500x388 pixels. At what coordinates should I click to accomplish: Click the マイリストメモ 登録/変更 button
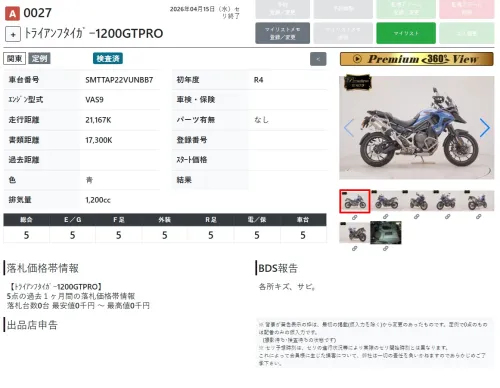click(283, 33)
